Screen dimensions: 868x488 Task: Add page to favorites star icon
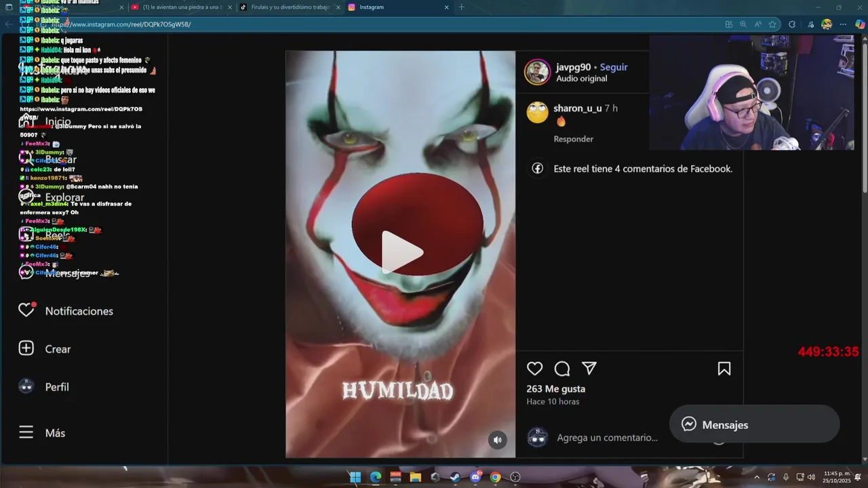click(772, 24)
